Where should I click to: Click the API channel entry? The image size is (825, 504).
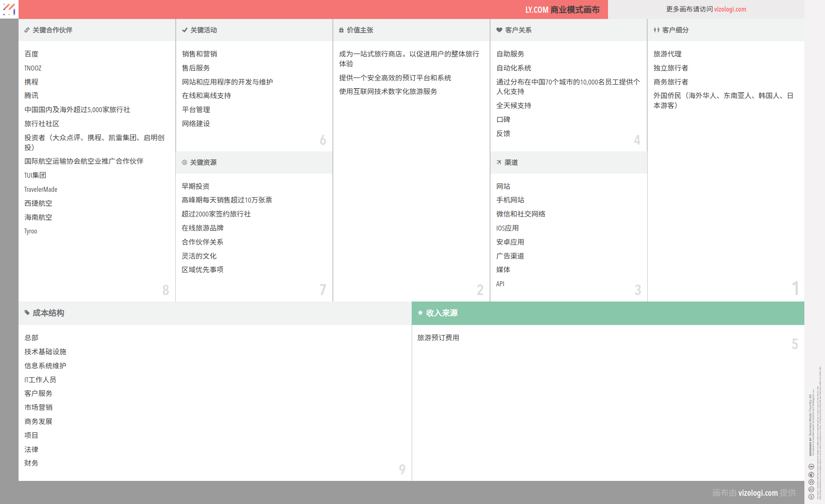[500, 284]
